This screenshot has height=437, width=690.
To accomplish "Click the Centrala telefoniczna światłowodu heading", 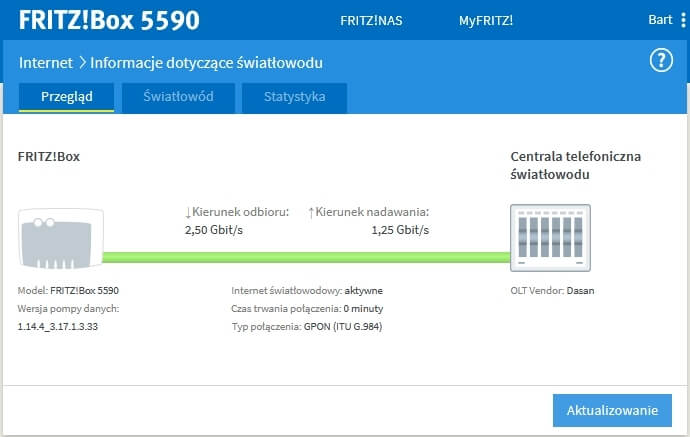I will (x=576, y=165).
